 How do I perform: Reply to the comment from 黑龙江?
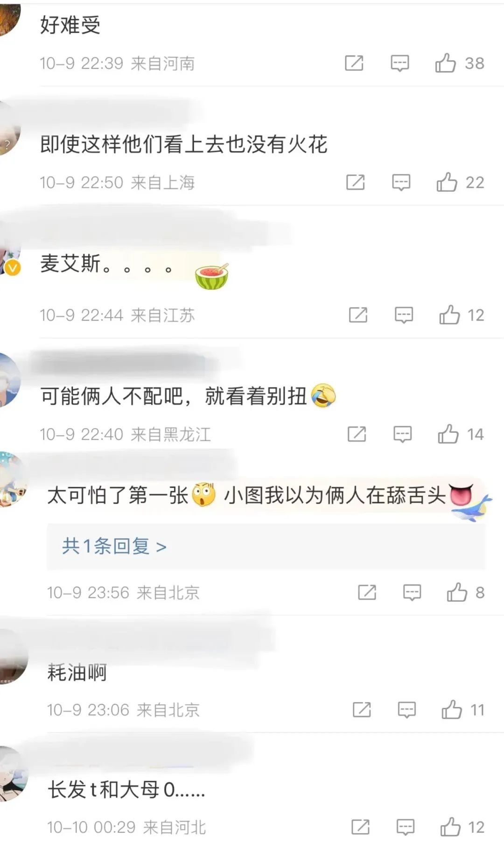402,434
